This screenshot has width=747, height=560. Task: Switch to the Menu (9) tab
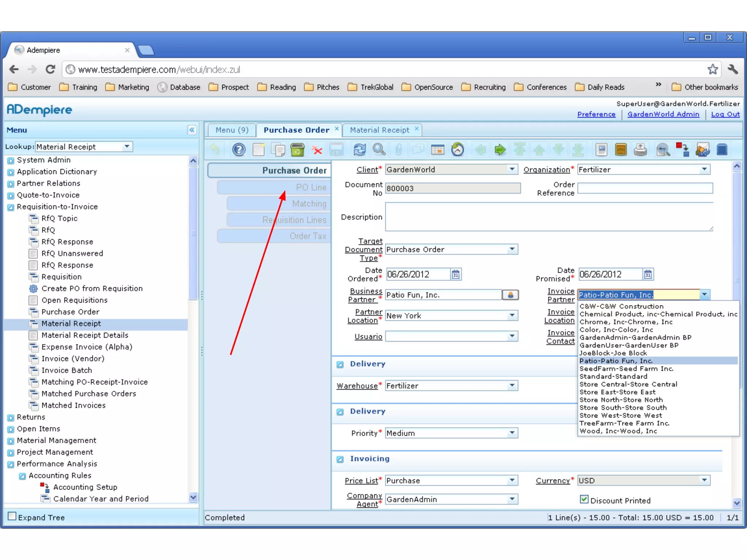[x=232, y=130]
